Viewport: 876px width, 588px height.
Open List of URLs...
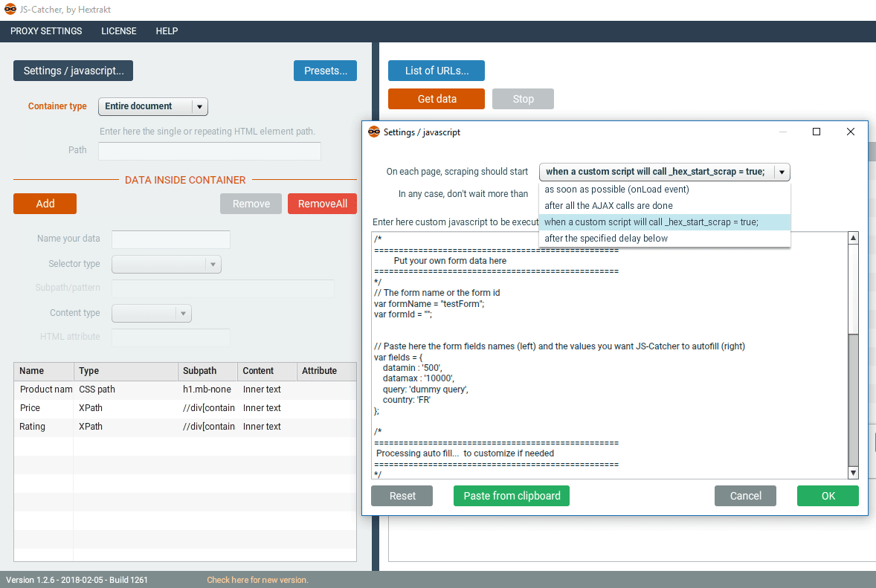(437, 71)
